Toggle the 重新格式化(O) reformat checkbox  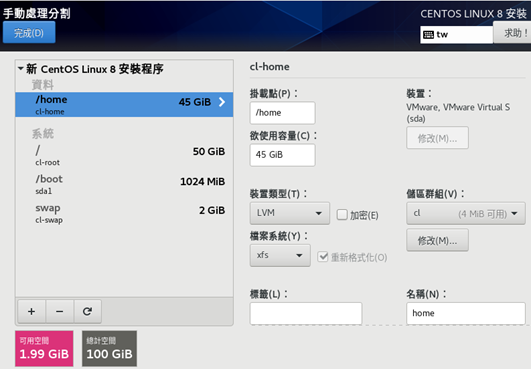323,257
